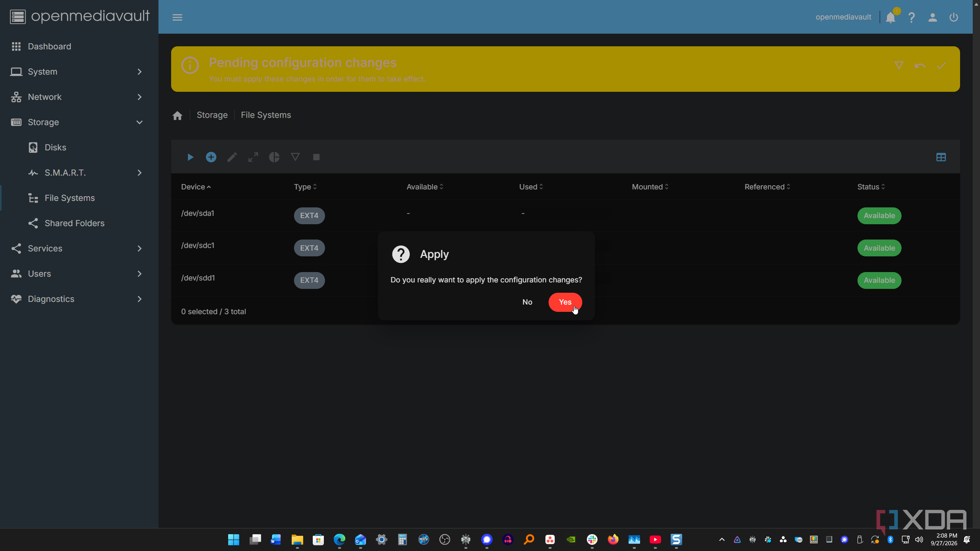Select the /dev/sda1 row
The width and height of the screenshot is (980, 551).
(565, 215)
